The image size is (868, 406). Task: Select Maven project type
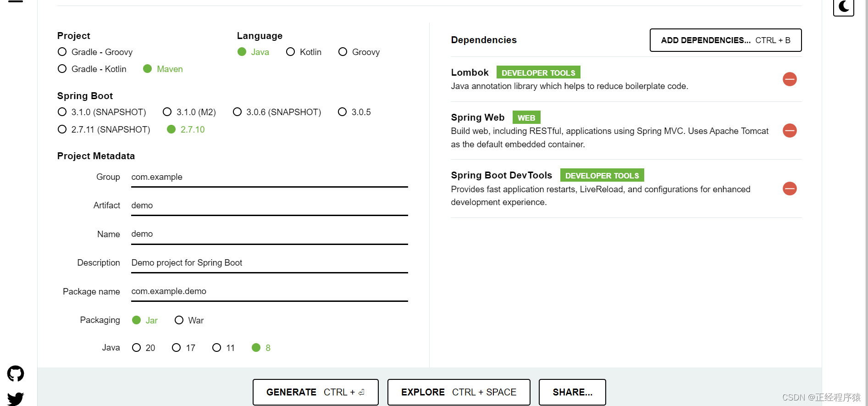[x=163, y=69]
